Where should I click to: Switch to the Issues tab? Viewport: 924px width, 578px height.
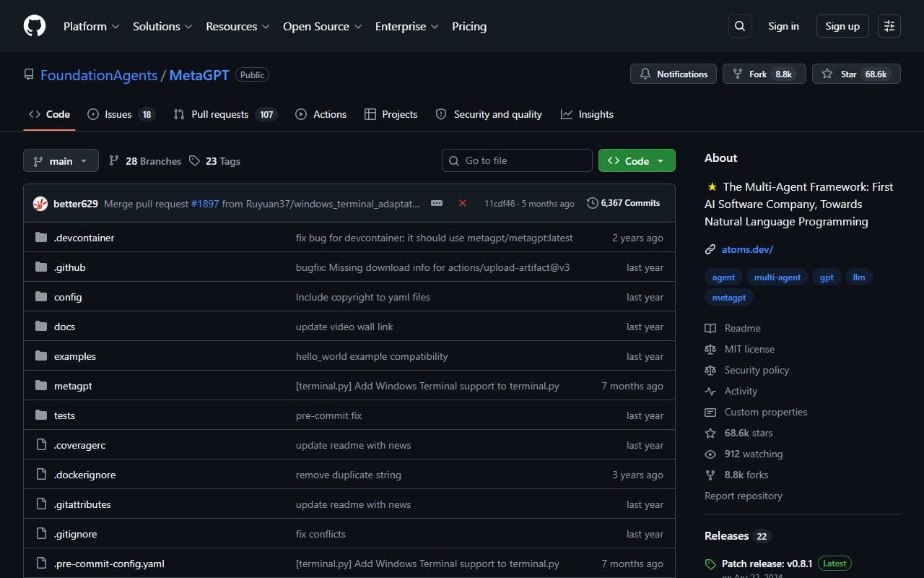click(121, 114)
